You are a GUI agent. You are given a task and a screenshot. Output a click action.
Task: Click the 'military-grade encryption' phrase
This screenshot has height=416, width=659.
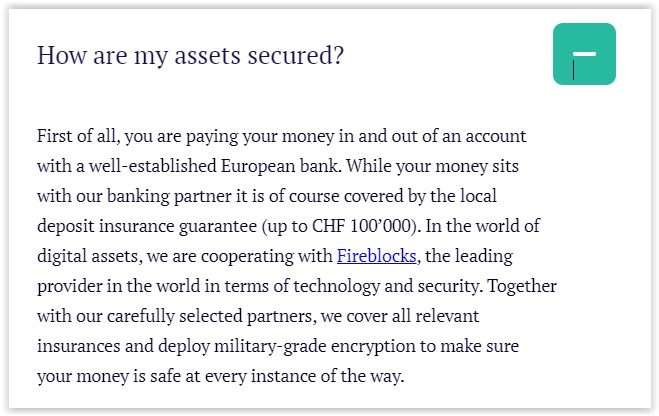coord(307,346)
